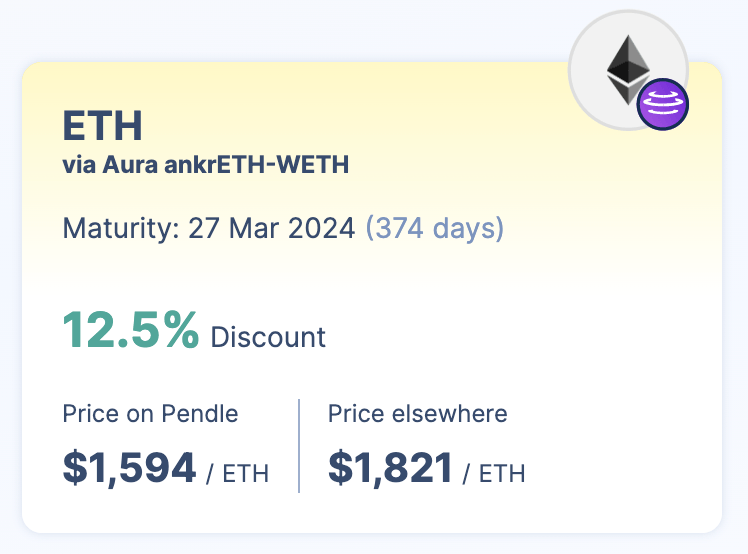Click the 'Maturity:' label
Screen dimensions: 748x554
point(121,229)
